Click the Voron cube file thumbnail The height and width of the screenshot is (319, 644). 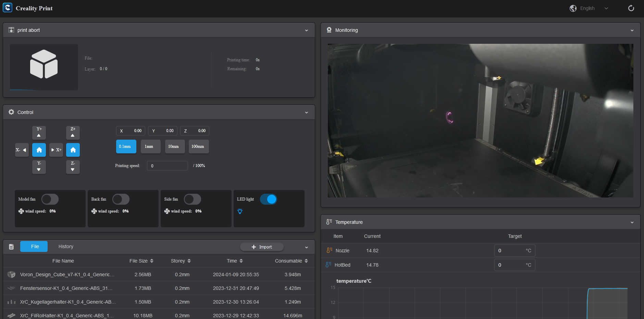coord(11,275)
